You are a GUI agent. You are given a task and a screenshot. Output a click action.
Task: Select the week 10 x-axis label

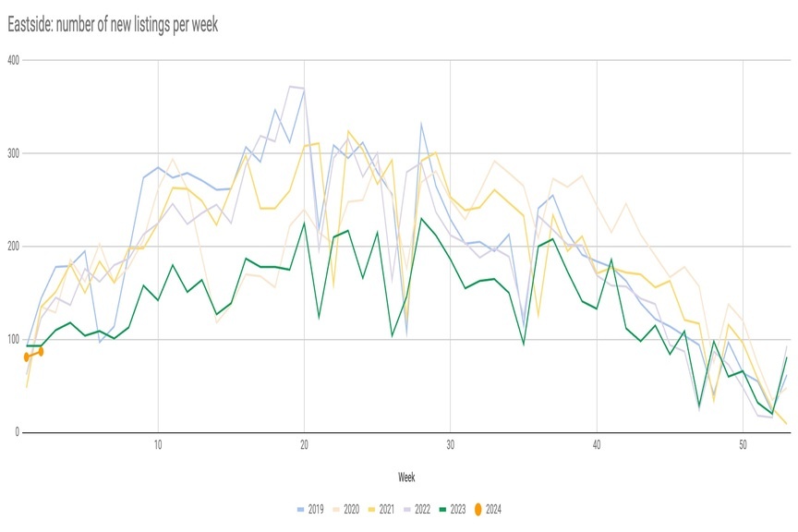tap(158, 445)
